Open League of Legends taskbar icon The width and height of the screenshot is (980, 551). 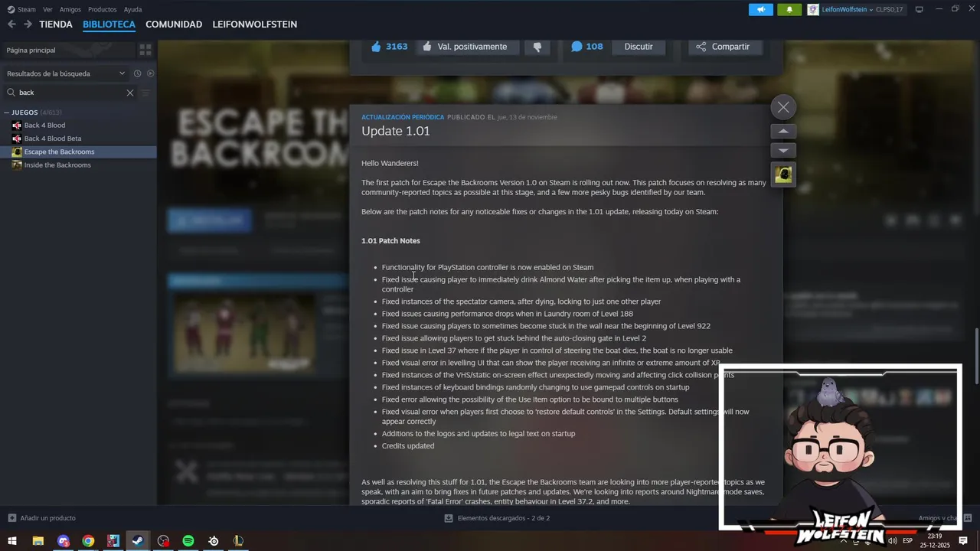[238, 541]
